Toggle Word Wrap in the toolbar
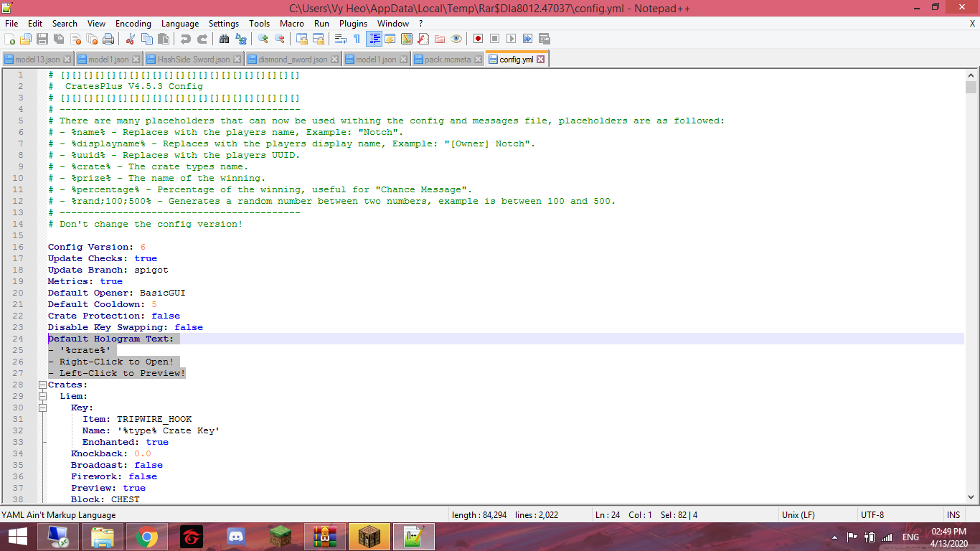Screen dimensions: 980x551 [x=341, y=39]
